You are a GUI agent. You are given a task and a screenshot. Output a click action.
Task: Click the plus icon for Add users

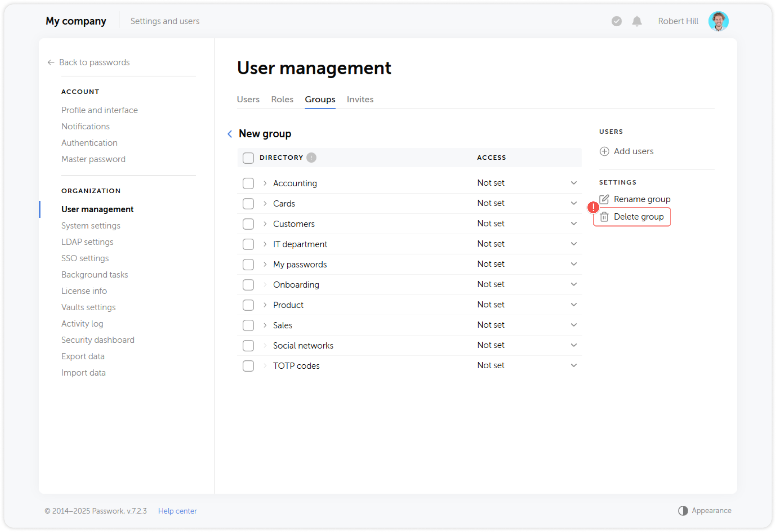pyautogui.click(x=604, y=151)
